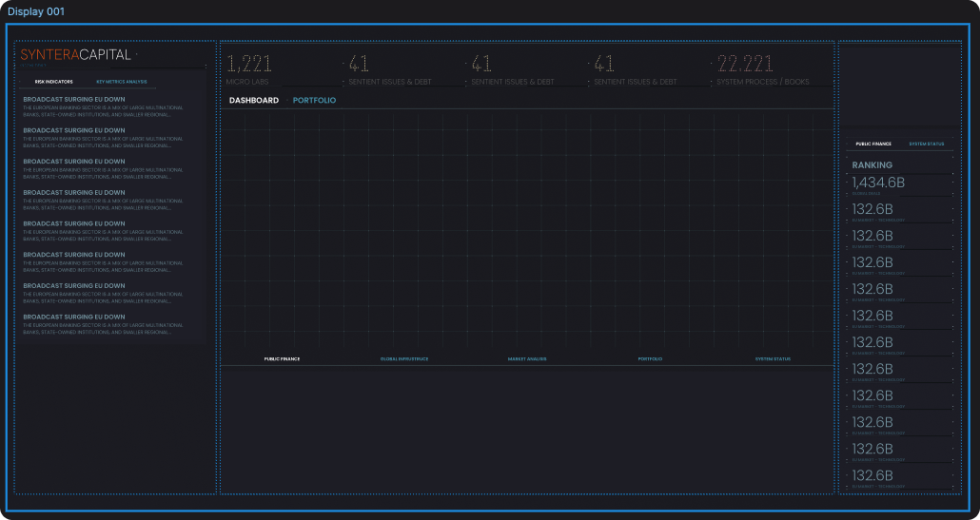
Task: Select the 1,434.6B ranking entry
Action: (x=878, y=183)
